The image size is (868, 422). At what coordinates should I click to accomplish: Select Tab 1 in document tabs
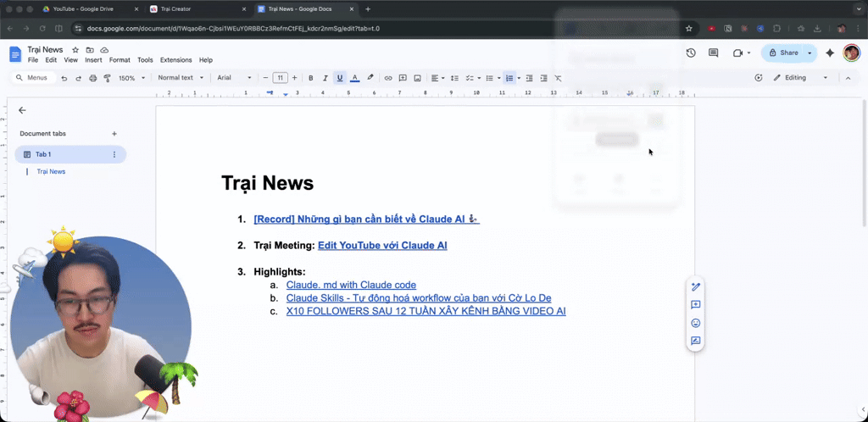(x=70, y=154)
